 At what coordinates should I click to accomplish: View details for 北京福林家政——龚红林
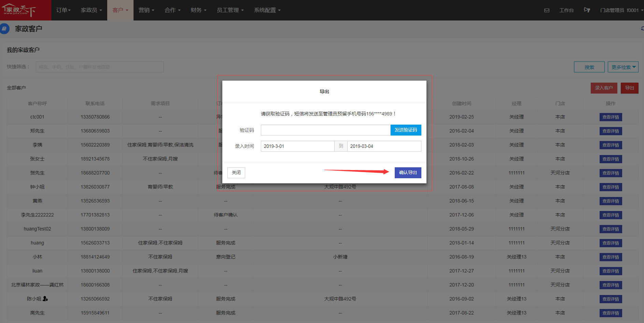click(x=611, y=285)
